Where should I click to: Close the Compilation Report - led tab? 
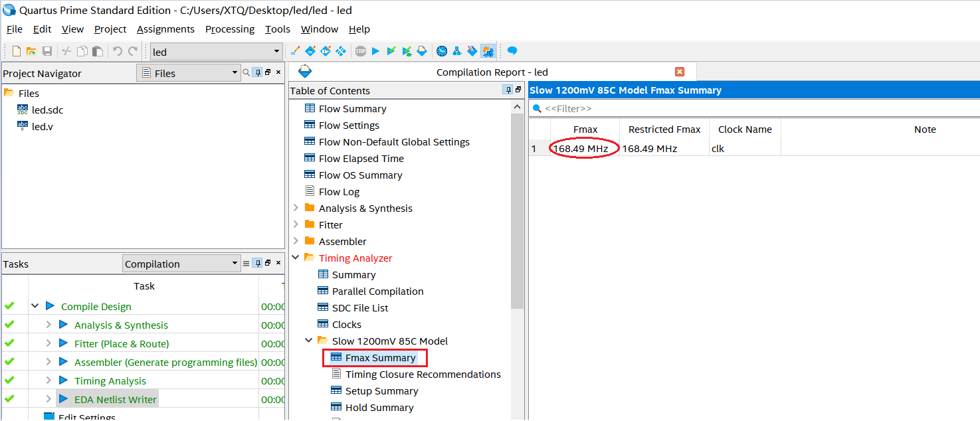point(679,72)
